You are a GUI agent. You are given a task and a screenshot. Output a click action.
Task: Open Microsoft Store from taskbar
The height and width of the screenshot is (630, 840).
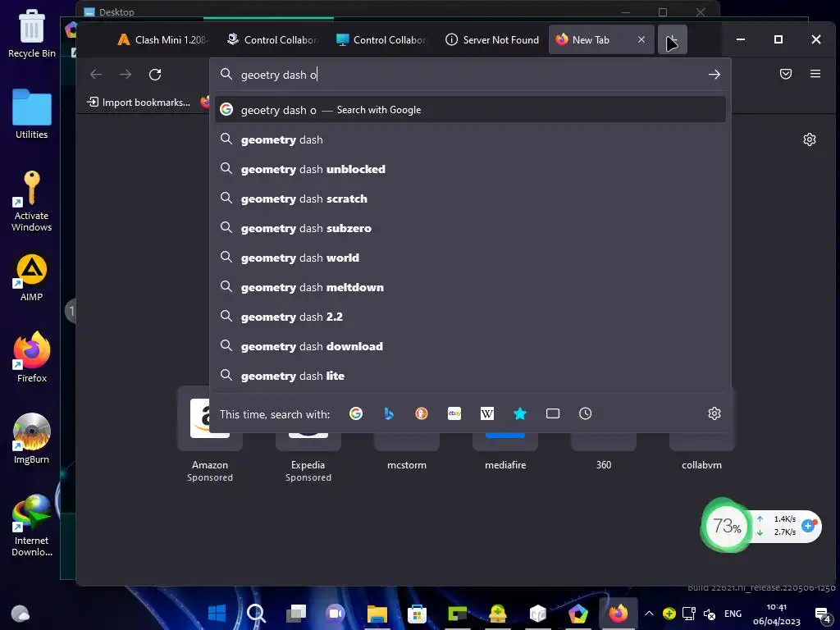(x=417, y=613)
